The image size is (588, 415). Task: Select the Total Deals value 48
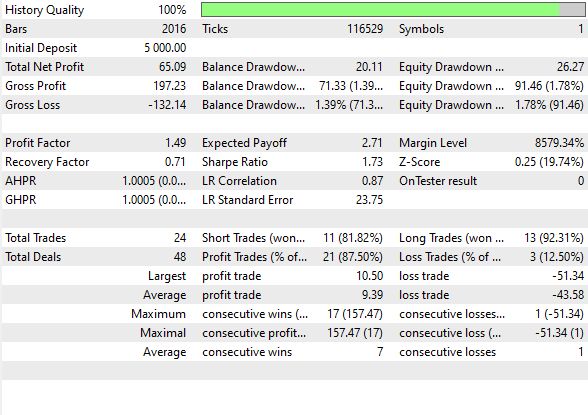180,257
